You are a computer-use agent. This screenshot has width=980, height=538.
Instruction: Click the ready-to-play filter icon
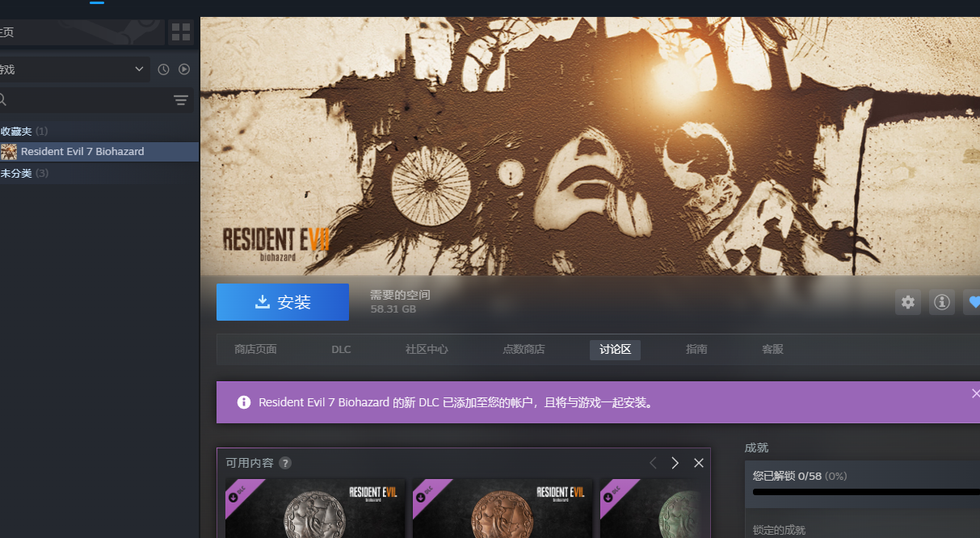(x=184, y=69)
